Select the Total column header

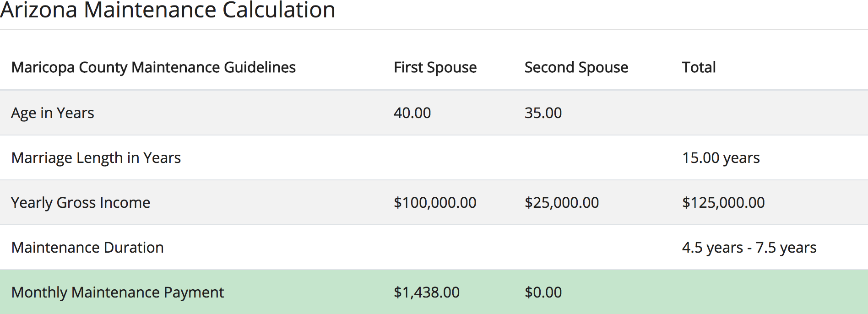699,67
